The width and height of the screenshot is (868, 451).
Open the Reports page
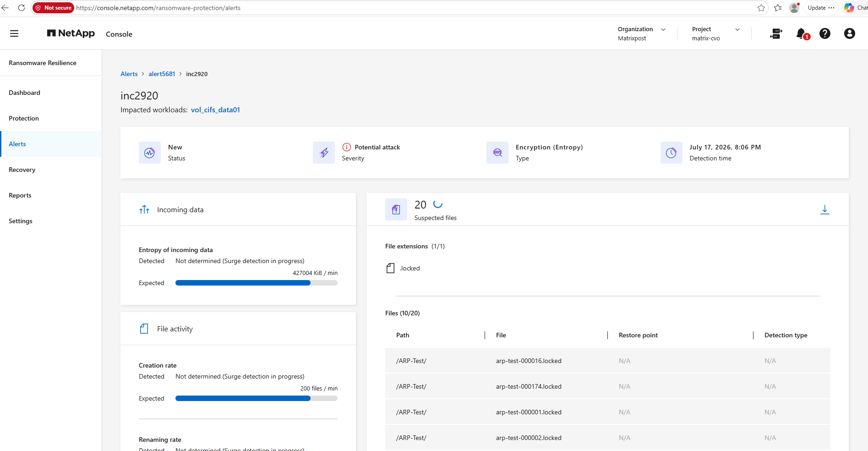click(x=20, y=195)
